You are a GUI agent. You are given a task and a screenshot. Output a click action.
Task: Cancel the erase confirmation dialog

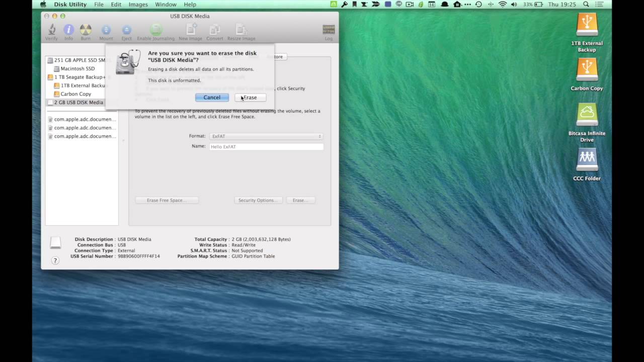tap(212, 98)
